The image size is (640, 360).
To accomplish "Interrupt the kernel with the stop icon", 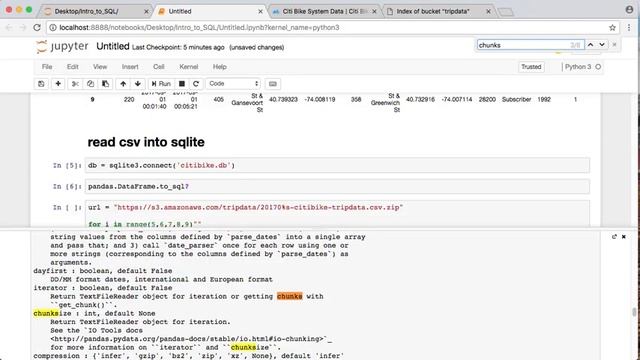I will [x=182, y=84].
